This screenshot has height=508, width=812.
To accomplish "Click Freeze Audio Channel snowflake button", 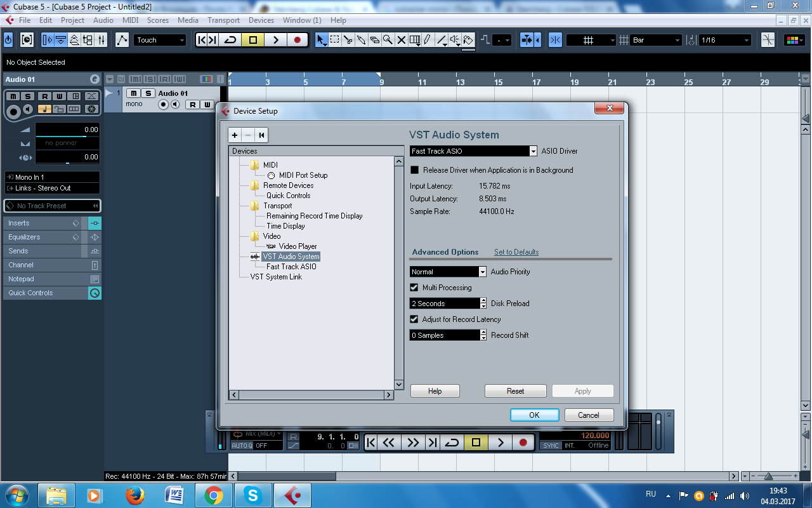I will tap(91, 109).
